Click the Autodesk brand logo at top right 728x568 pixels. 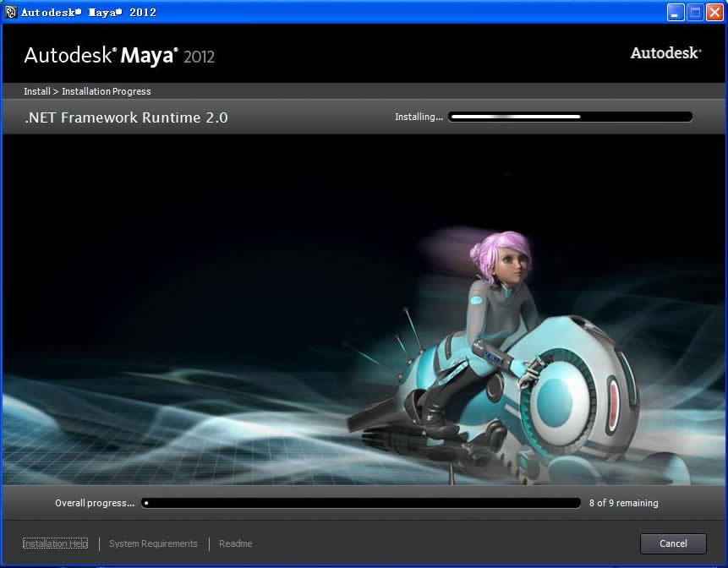[665, 52]
